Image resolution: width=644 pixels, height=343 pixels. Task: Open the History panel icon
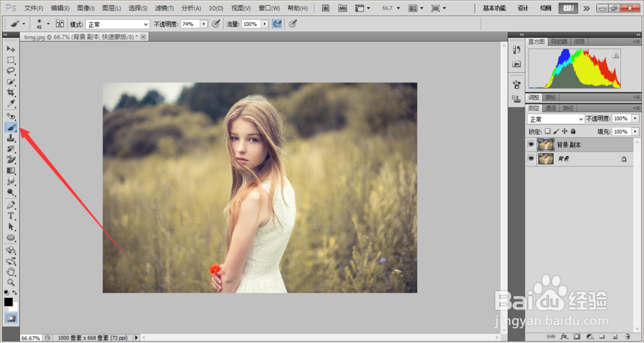[516, 50]
